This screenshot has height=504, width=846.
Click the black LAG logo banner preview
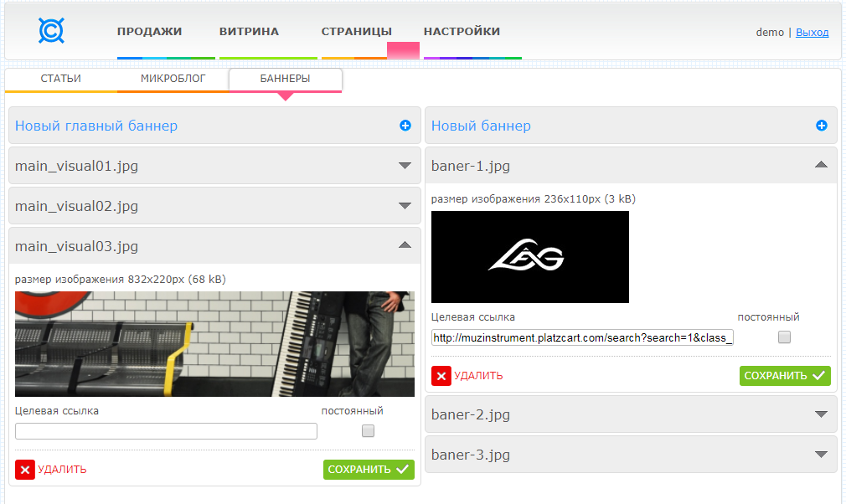pyautogui.click(x=530, y=256)
